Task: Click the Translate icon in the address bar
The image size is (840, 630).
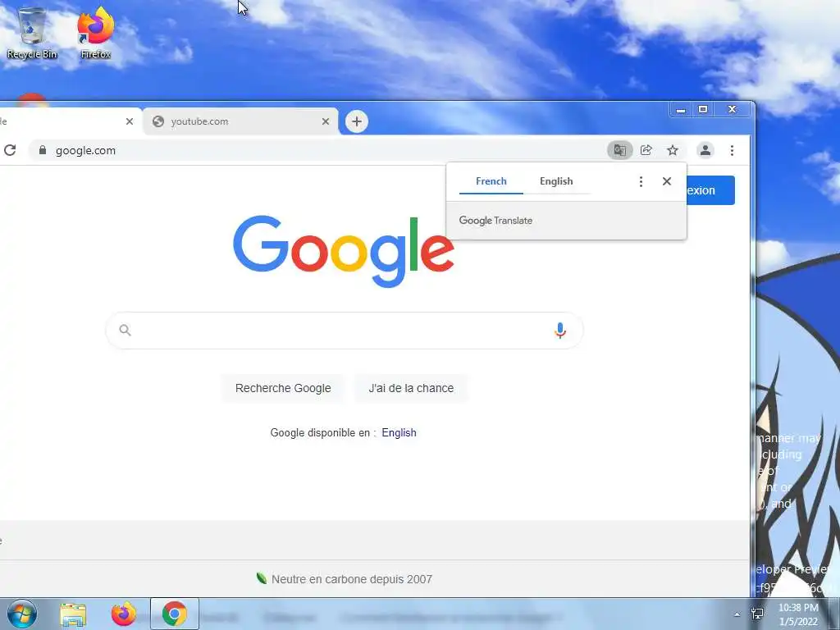Action: [x=620, y=151]
